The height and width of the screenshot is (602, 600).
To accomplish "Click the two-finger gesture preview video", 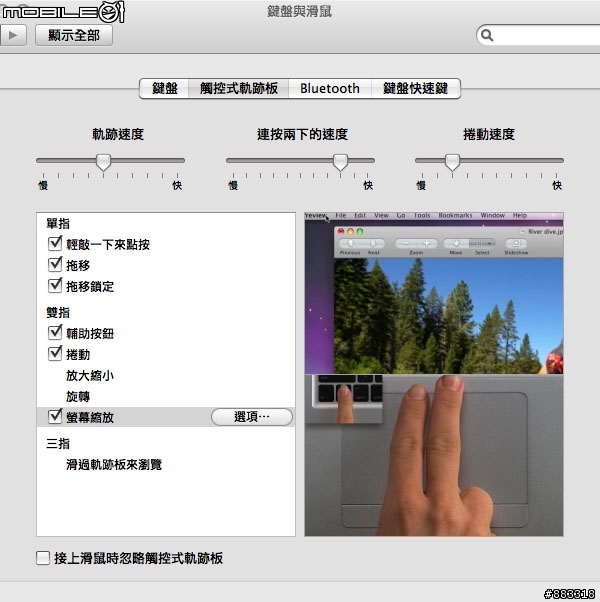I will click(434, 374).
